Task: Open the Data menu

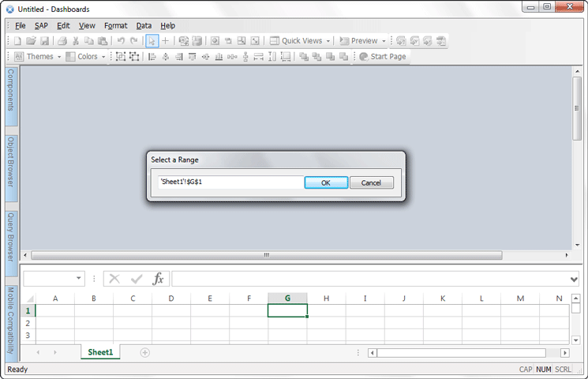Action: click(x=144, y=25)
